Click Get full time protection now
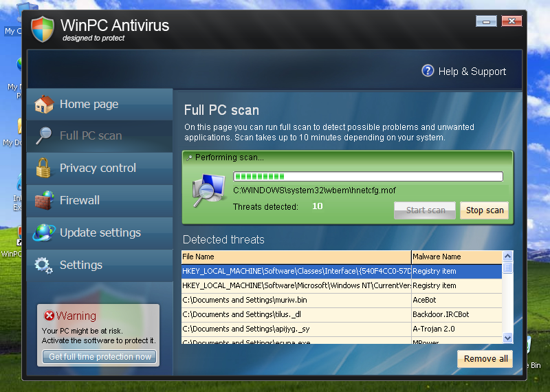Viewport: 550px width, 392px height. point(100,357)
